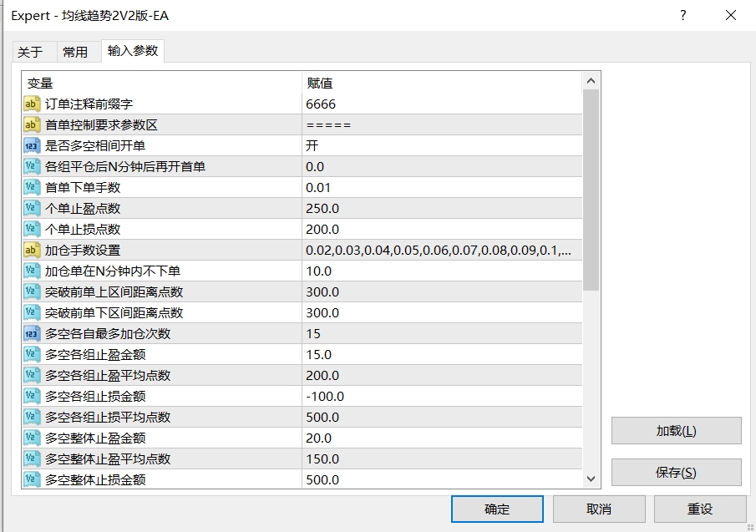Click the numeric icon beside 个单止盈点数
The height and width of the screenshot is (532, 756).
pyautogui.click(x=31, y=208)
